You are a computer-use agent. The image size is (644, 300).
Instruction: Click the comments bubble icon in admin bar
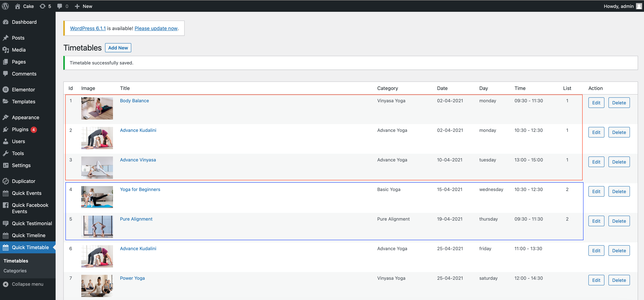pyautogui.click(x=60, y=6)
